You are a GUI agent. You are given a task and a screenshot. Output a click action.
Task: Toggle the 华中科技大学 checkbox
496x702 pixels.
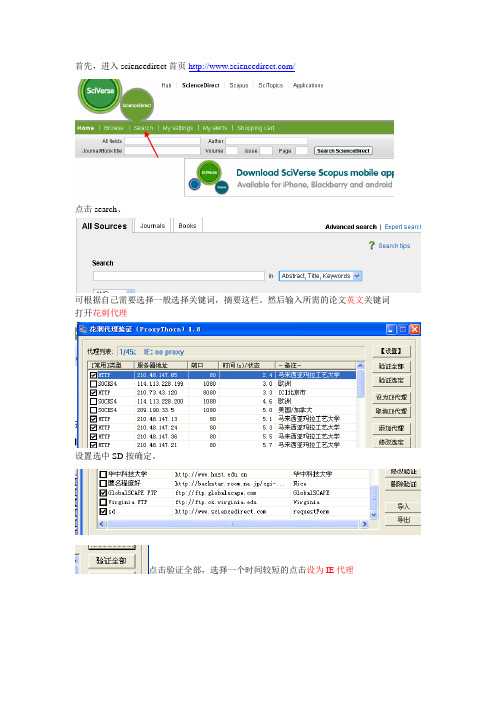(x=103, y=474)
